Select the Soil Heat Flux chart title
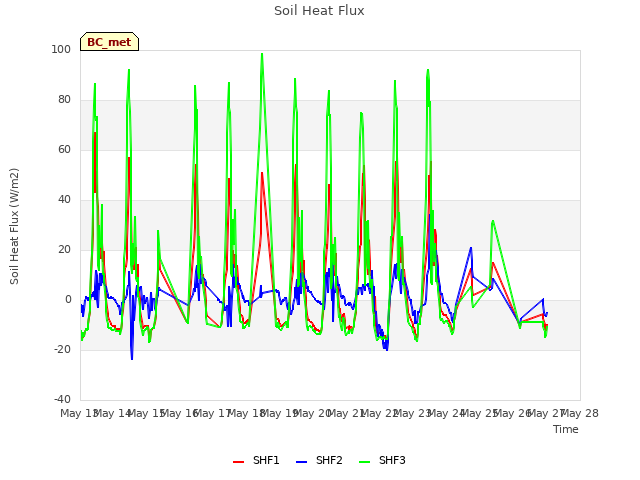Viewport: 640px width, 480px height. pos(319,11)
